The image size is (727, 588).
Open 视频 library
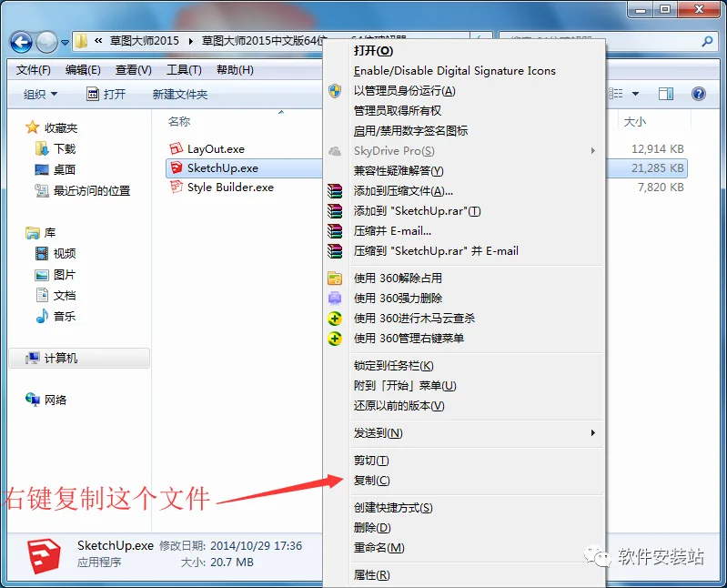[x=56, y=253]
